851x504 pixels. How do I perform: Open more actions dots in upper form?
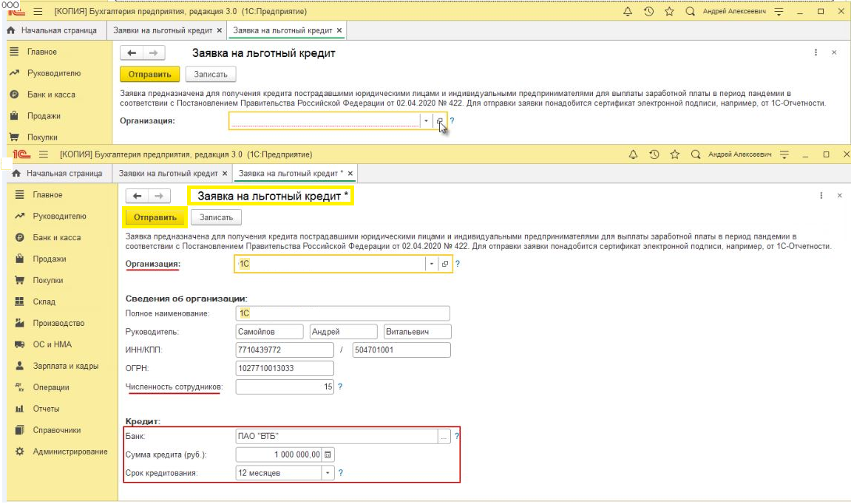(816, 52)
